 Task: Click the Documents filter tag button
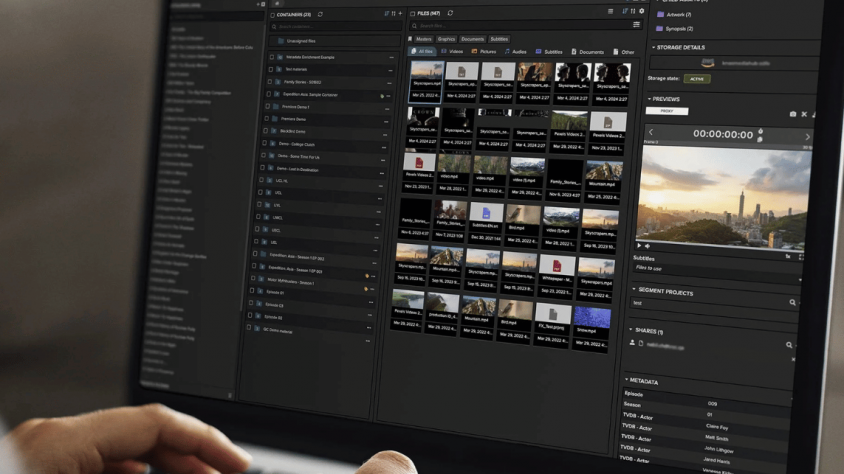472,39
